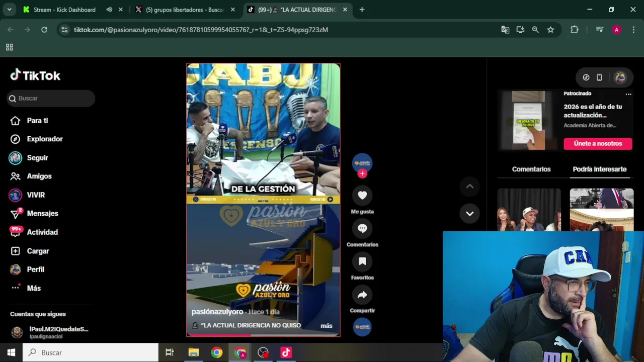Viewport: 644px width, 362px height.
Task: Go to the next video arrow
Action: point(469,213)
